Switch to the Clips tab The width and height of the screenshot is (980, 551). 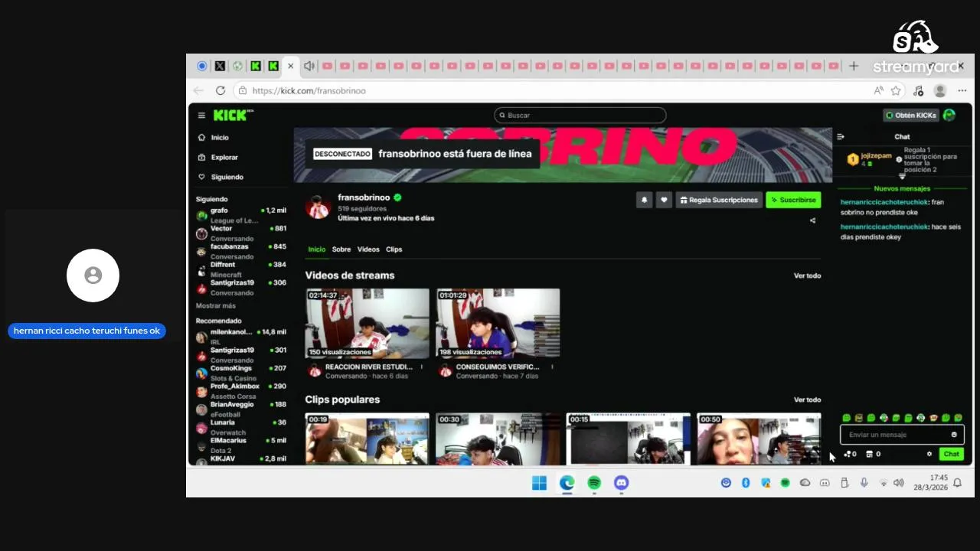point(394,249)
